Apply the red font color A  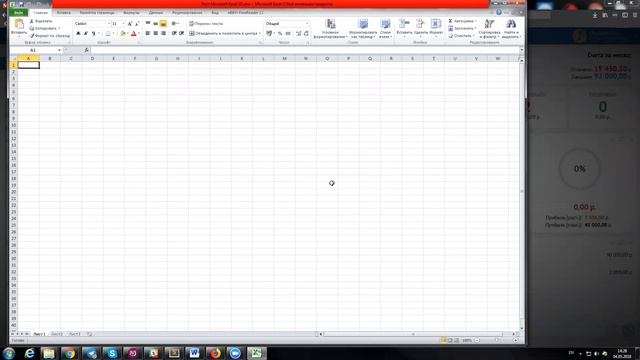133,33
